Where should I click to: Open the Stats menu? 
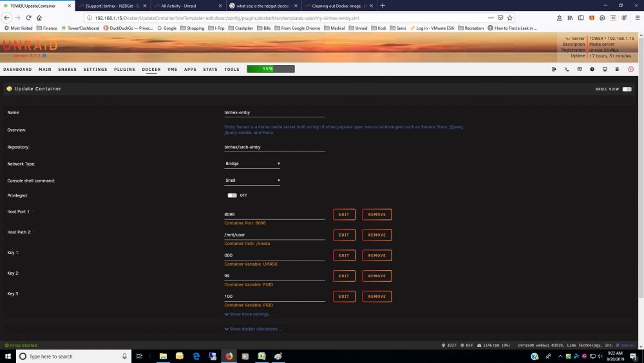tap(211, 70)
